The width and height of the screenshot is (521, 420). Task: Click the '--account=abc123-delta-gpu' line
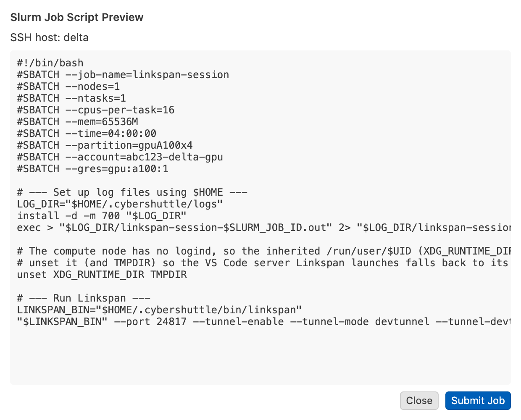(x=120, y=157)
